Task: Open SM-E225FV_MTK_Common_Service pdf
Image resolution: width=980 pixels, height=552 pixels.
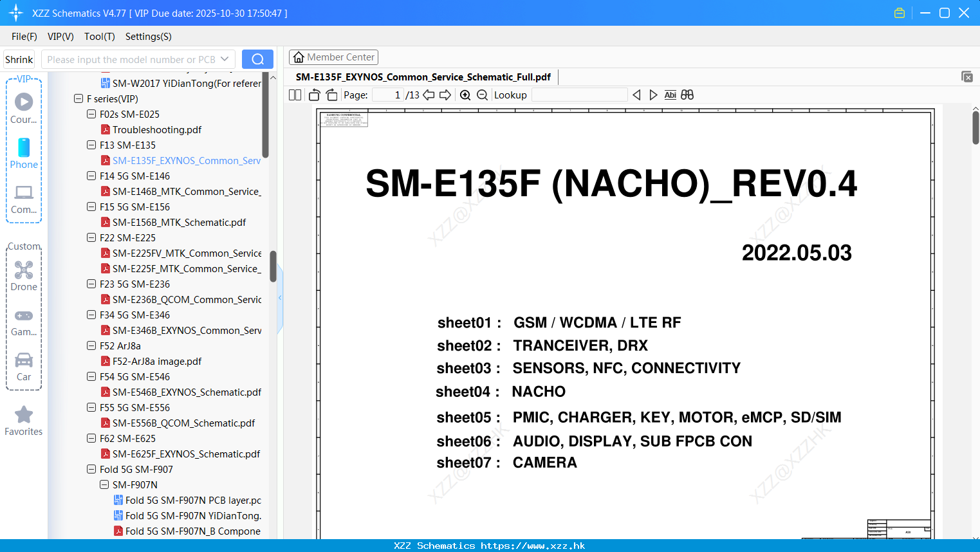Action: point(181,253)
